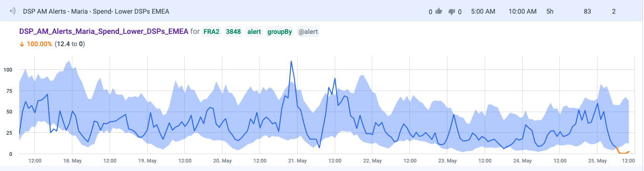This screenshot has height=171, width=644.
Task: Click the thumbs-up count 0
Action: click(431, 11)
